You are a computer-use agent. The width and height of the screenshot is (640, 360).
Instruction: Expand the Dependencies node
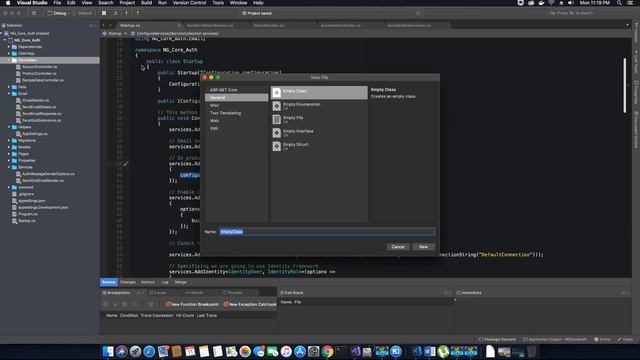(x=9, y=47)
